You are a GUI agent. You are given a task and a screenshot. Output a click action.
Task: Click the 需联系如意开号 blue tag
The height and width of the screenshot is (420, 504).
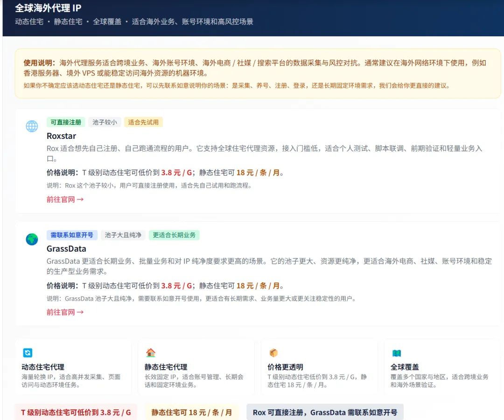[x=72, y=235]
